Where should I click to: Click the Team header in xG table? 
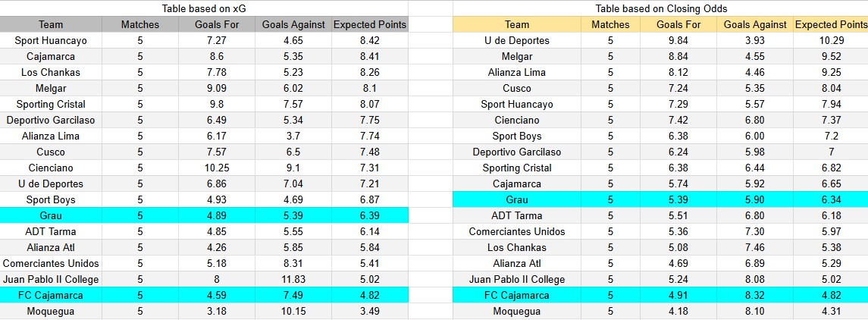point(51,24)
